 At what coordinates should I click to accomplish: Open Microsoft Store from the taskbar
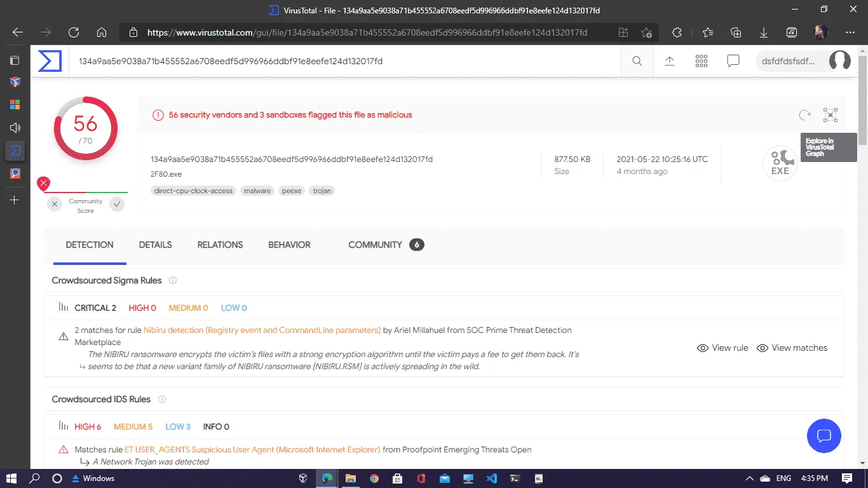point(397,478)
